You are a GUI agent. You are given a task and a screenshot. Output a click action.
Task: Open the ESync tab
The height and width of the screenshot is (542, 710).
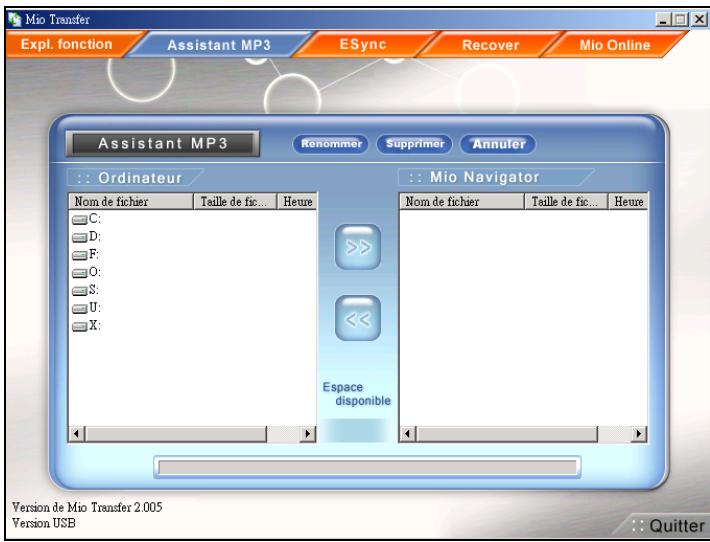point(363,44)
